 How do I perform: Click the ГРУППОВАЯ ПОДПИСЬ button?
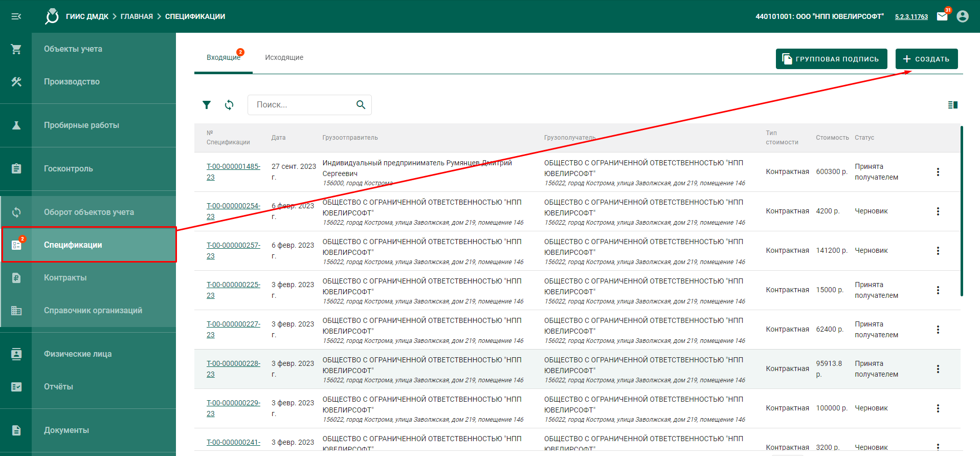(832, 59)
